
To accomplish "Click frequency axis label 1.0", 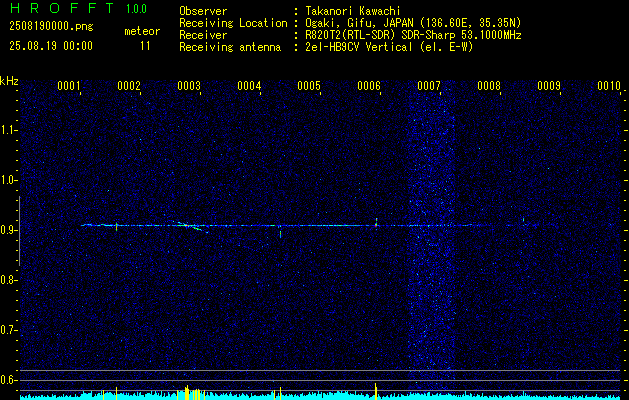I will tap(9, 180).
